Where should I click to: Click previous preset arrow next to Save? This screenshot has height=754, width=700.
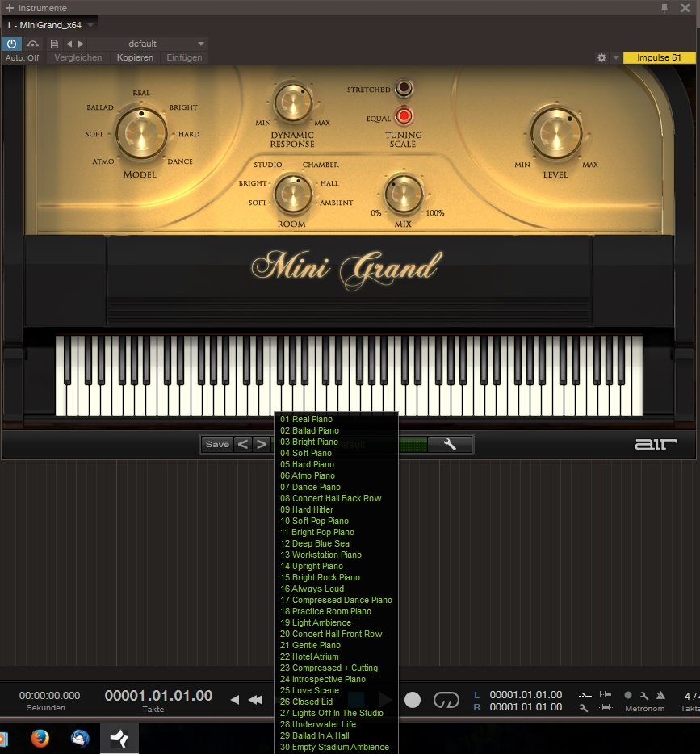click(243, 444)
